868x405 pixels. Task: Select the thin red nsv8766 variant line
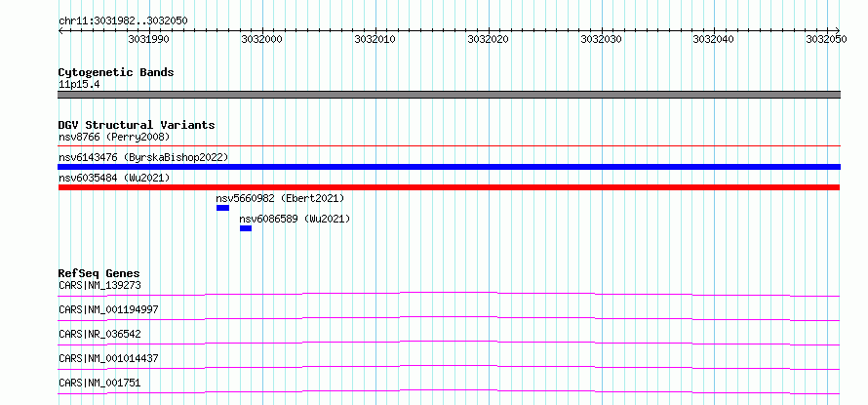449,146
